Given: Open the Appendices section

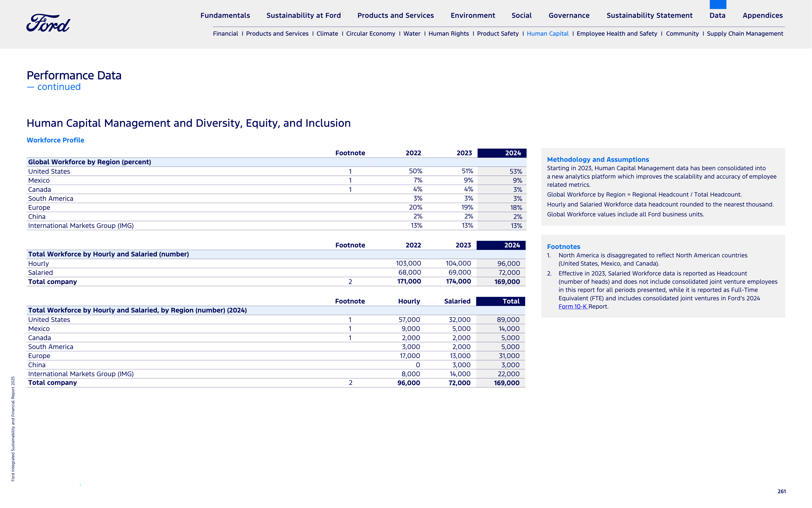Looking at the screenshot, I should tap(763, 15).
